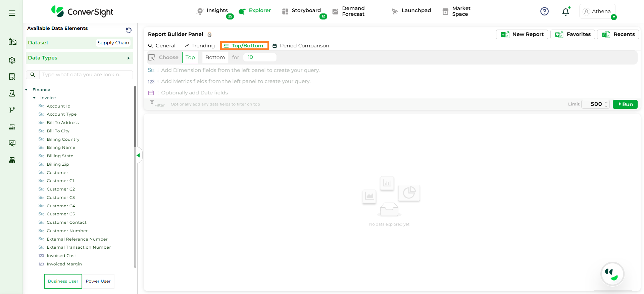
Task: Collapse the Finance tree node
Action: coord(27,90)
